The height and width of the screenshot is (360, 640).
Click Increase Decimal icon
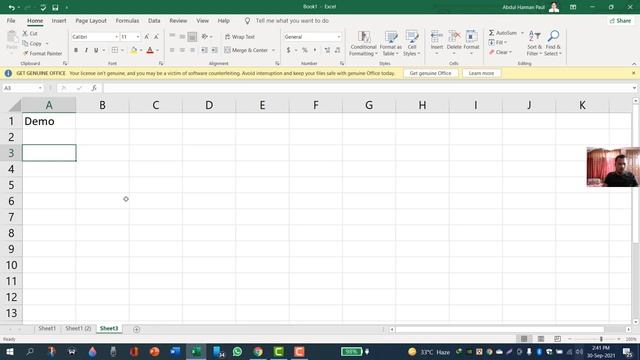point(327,50)
